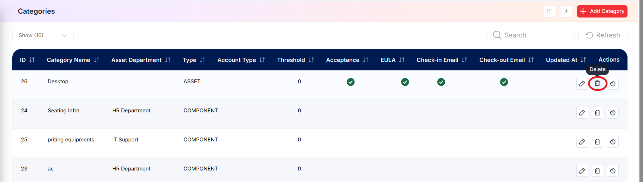The height and width of the screenshot is (182, 644).
Task: Click the download export icon
Action: (566, 11)
